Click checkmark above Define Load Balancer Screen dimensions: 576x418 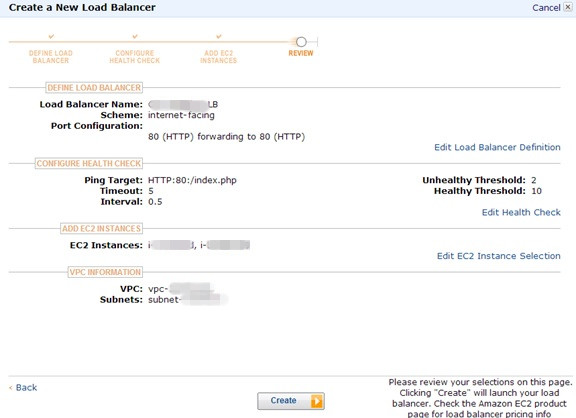51,36
